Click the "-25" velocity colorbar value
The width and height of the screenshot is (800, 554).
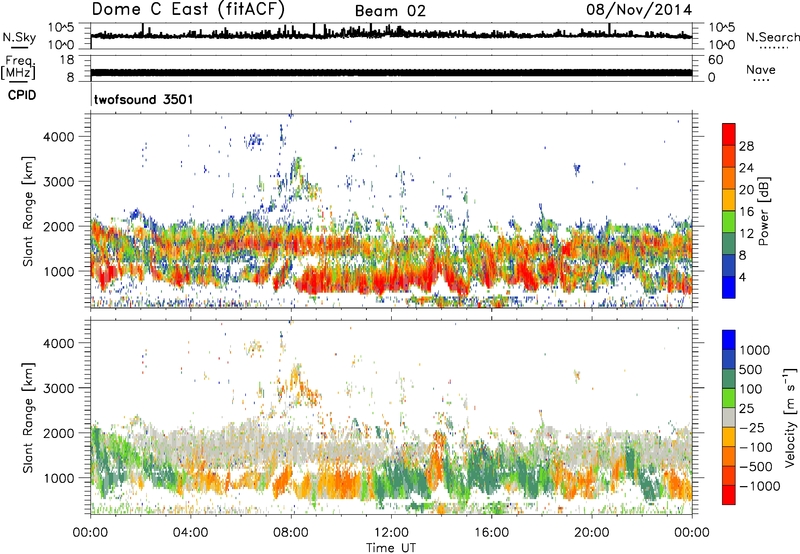[x=752, y=427]
